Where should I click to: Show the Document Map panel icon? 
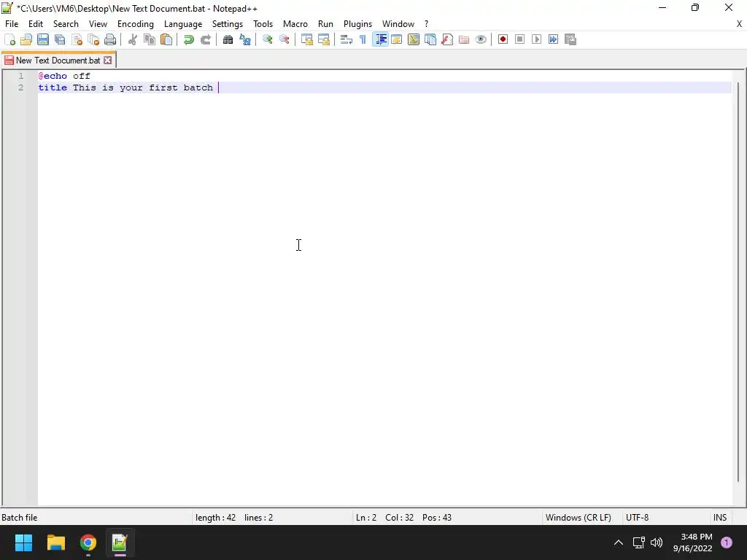[x=414, y=39]
